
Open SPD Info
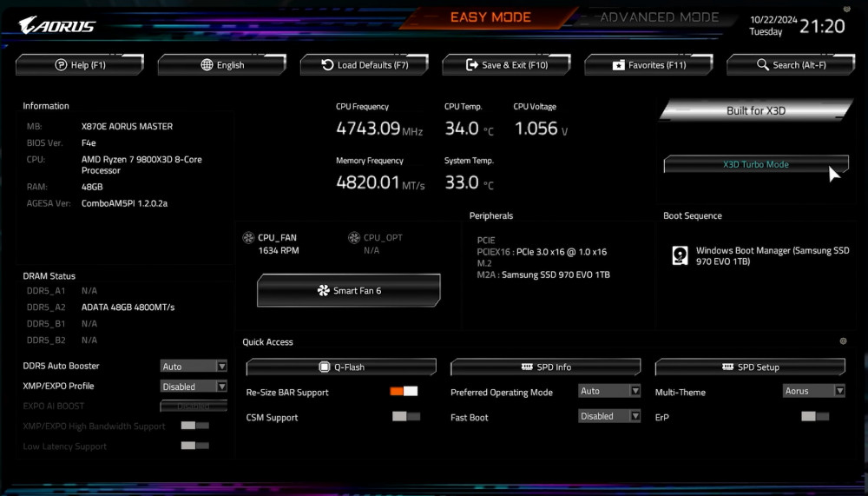click(x=546, y=367)
